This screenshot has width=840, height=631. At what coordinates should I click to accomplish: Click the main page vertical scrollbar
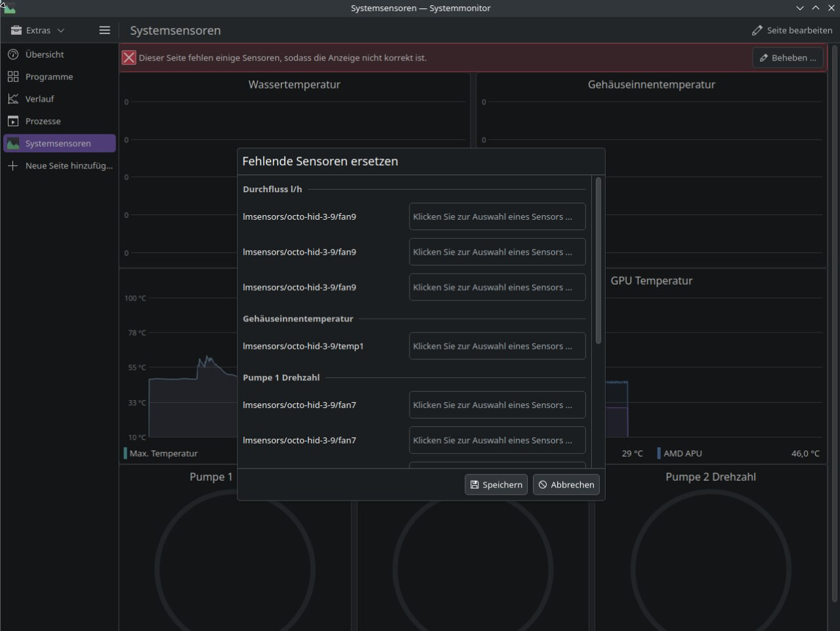835,323
